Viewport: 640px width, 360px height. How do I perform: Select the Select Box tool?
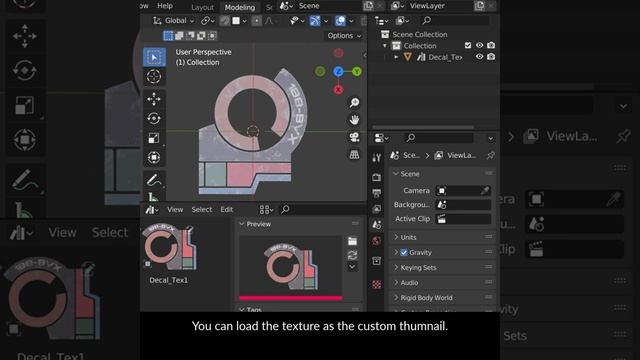tap(154, 57)
